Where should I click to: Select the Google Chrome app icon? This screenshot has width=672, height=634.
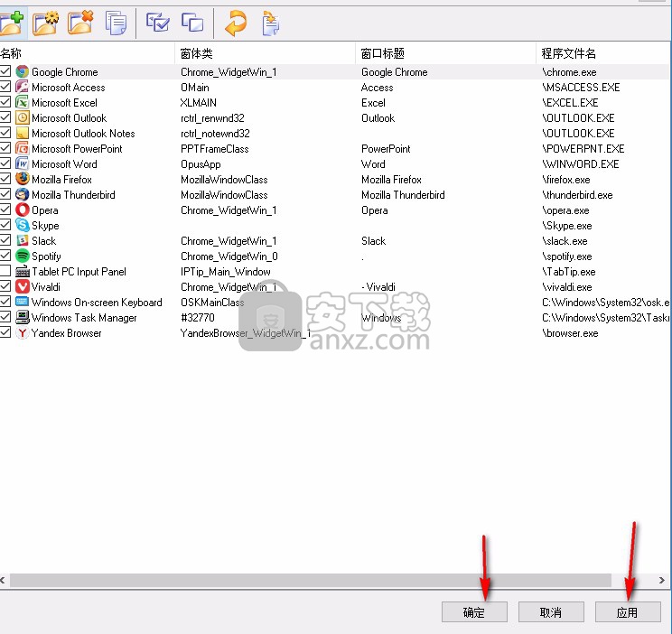click(23, 71)
